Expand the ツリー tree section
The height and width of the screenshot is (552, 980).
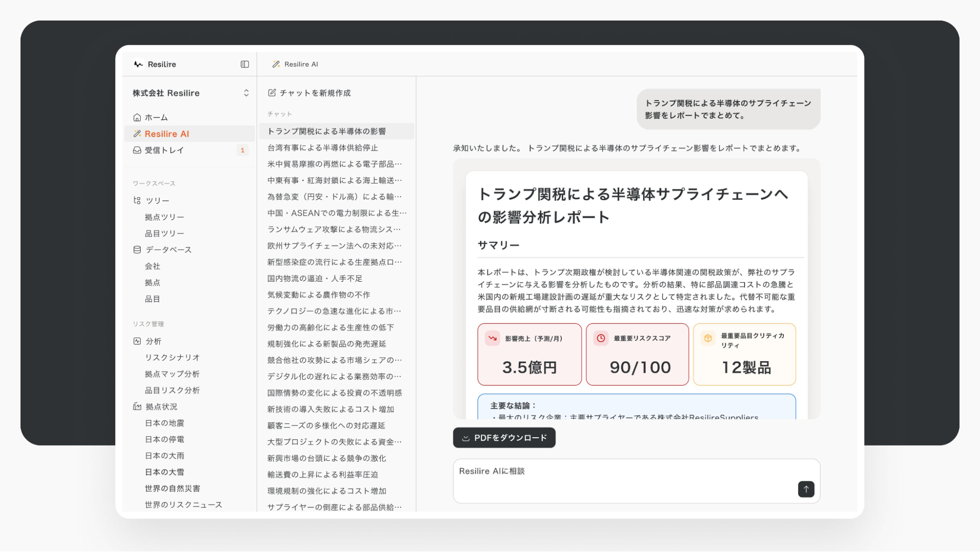(157, 201)
